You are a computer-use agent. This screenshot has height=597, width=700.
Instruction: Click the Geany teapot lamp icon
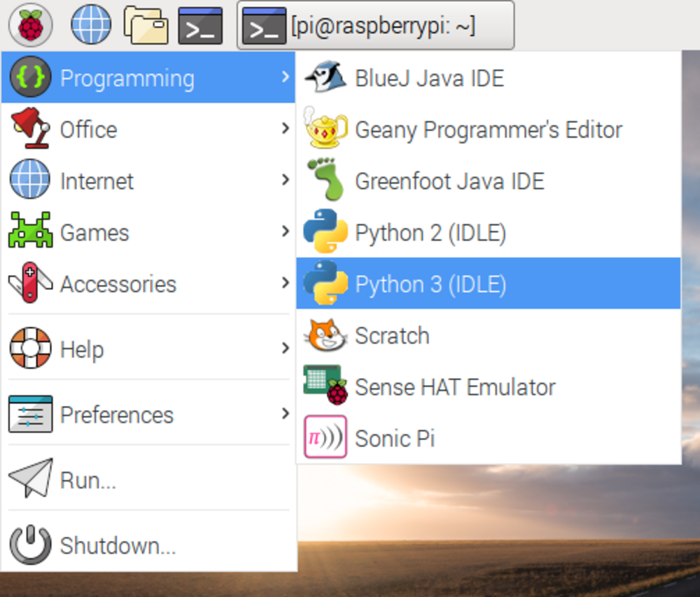(x=325, y=128)
